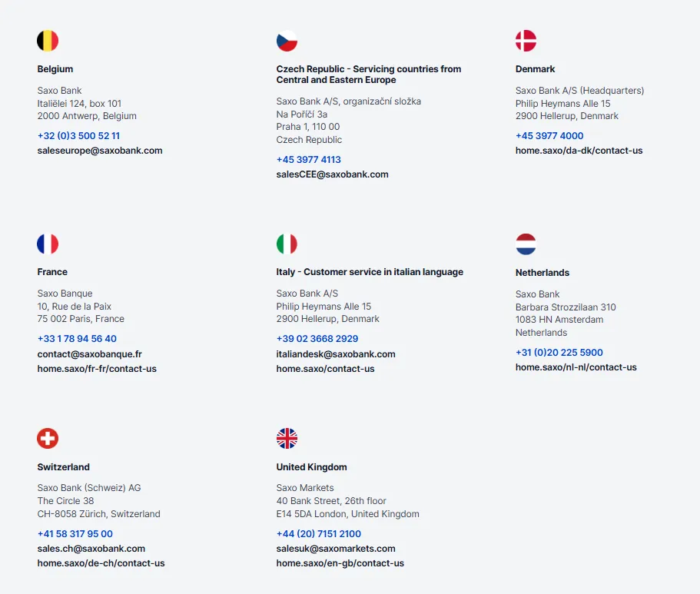
Task: Email saleseurope@saxobank.com
Action: pyautogui.click(x=100, y=151)
